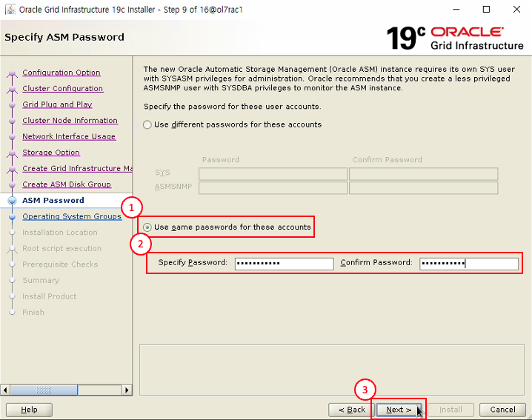Click the Configuration Option step bullet icon
The image size is (532, 420).
click(x=12, y=73)
